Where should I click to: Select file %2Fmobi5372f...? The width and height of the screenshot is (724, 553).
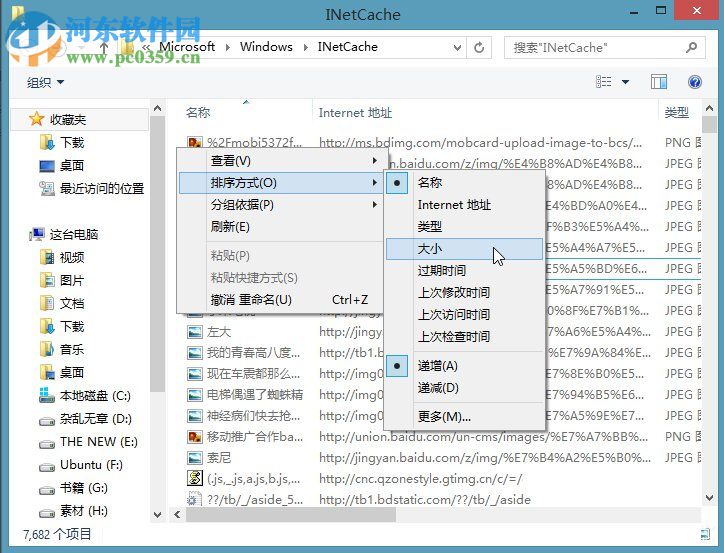pyautogui.click(x=254, y=143)
